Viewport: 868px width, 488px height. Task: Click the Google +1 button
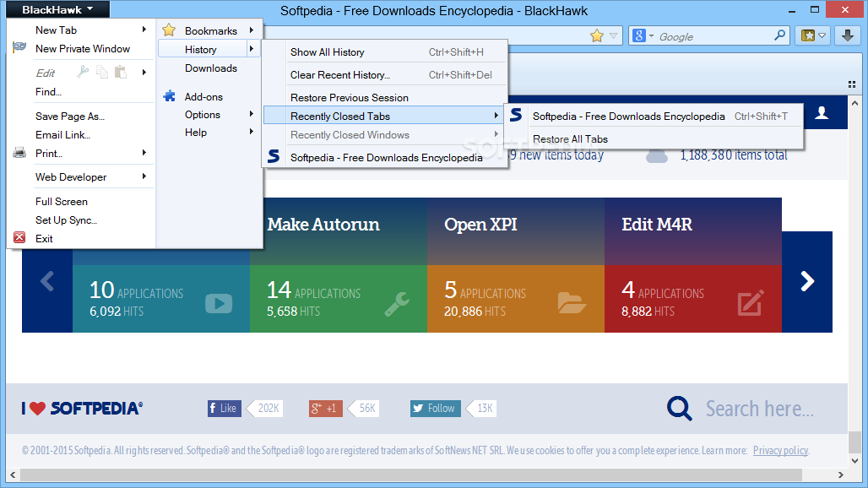click(326, 409)
